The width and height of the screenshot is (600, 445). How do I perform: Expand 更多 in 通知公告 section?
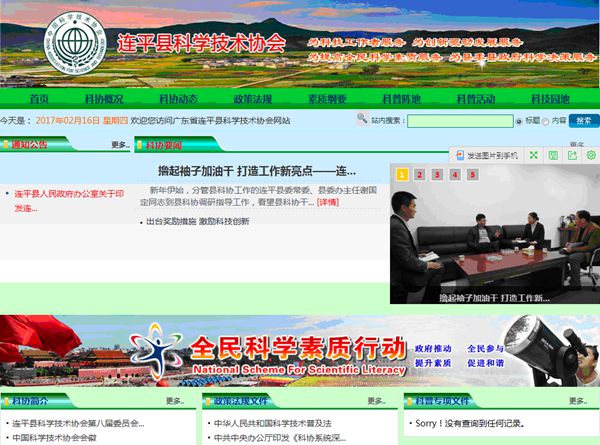pos(120,145)
